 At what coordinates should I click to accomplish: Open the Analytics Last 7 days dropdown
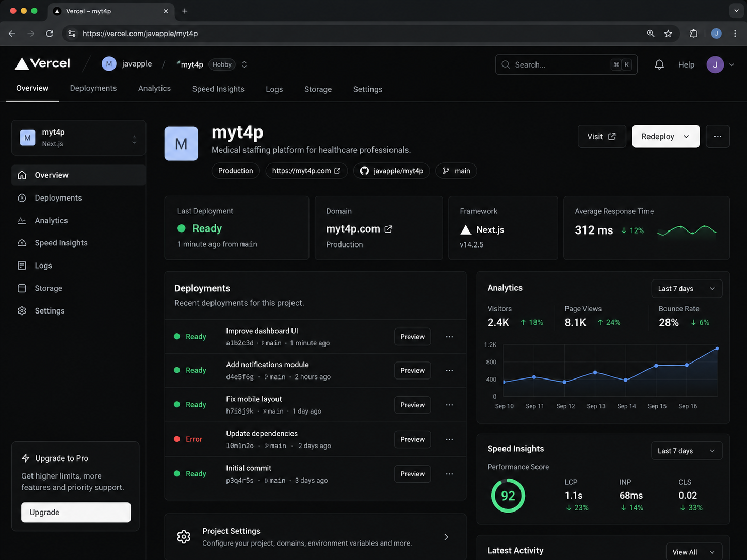(687, 289)
